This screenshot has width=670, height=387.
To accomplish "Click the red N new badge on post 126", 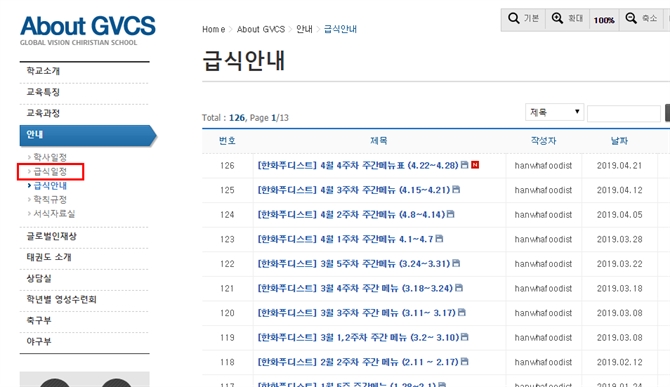I will (475, 164).
